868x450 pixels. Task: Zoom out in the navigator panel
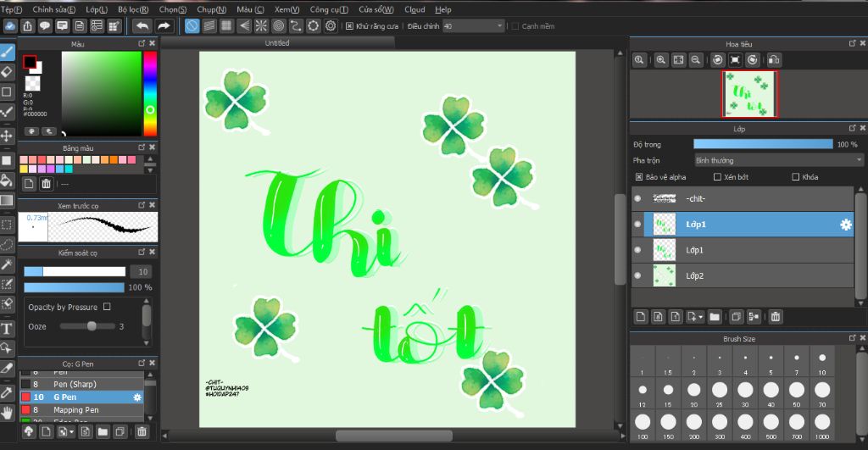[695, 60]
